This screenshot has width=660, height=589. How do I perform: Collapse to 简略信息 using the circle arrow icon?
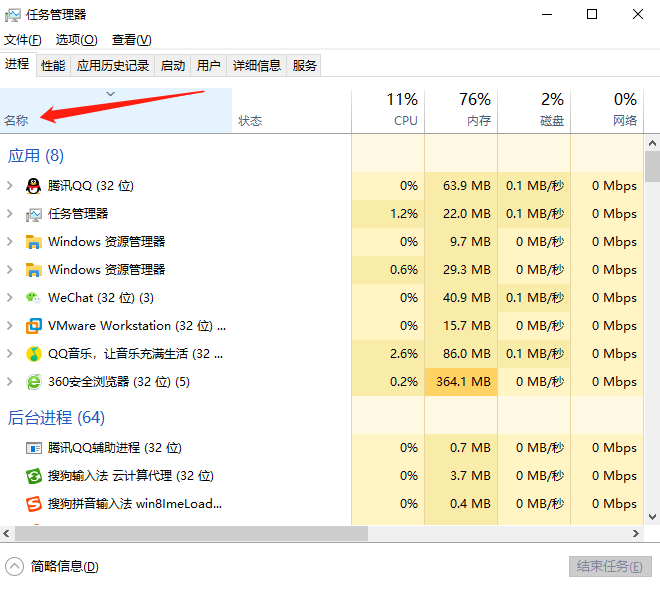click(14, 566)
